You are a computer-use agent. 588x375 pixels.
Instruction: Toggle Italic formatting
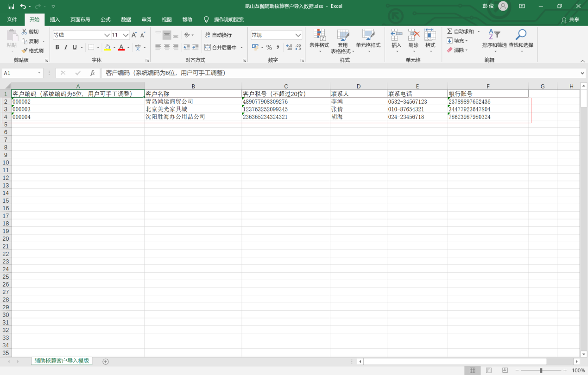click(x=66, y=47)
